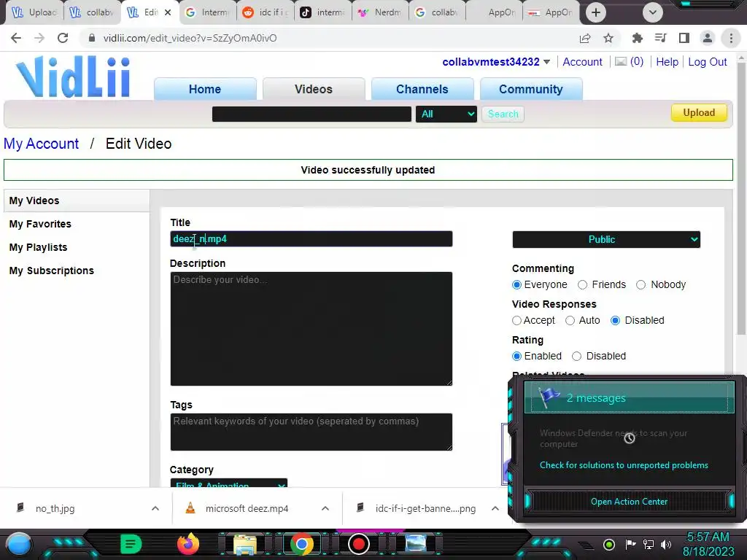The image size is (747, 560).
Task: Open the green notes app on taskbar
Action: pyautogui.click(x=131, y=544)
